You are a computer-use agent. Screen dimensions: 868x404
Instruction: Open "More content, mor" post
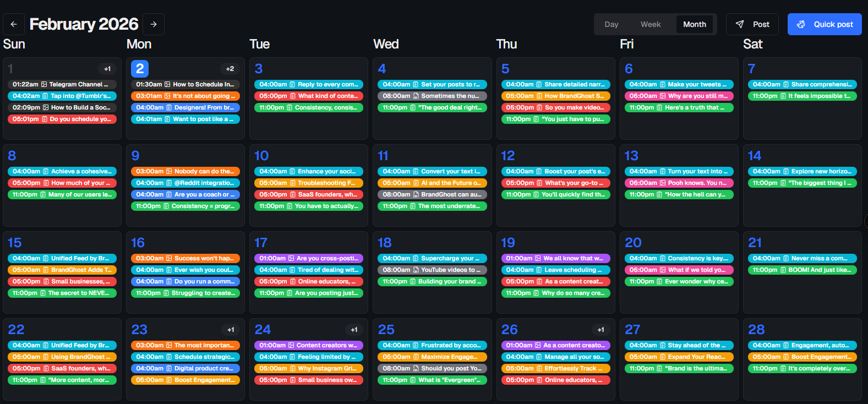click(62, 380)
